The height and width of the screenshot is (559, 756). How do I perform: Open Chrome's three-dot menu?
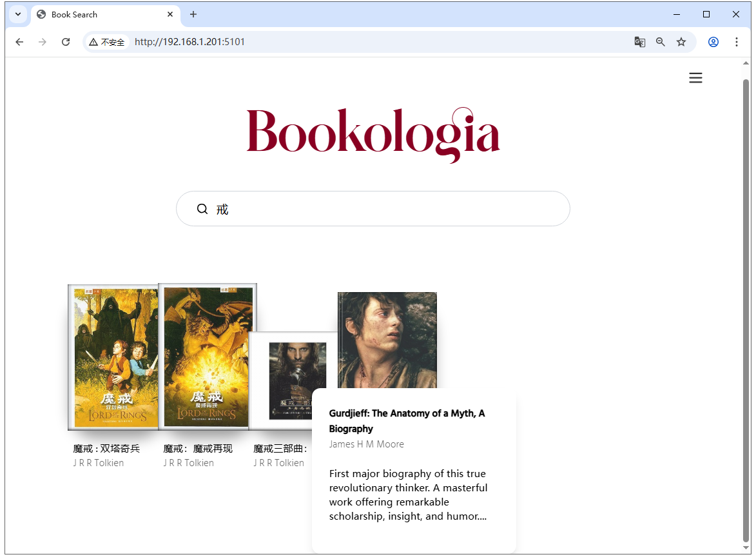(736, 42)
